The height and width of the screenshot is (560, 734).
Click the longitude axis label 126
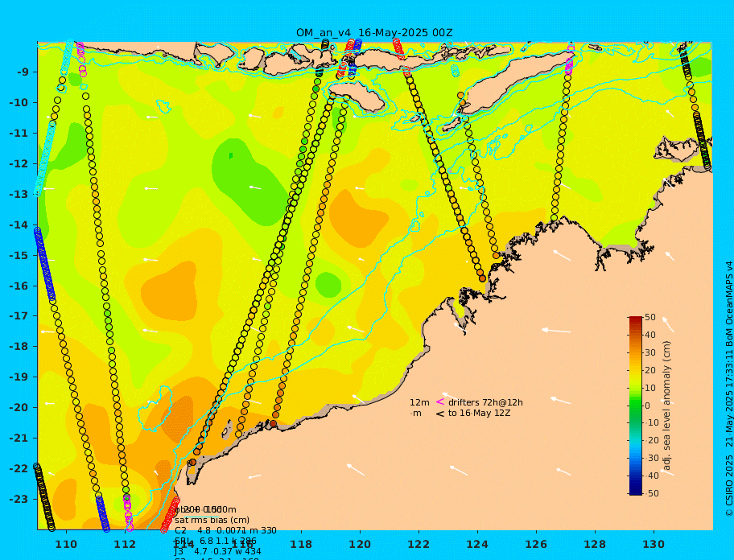(536, 545)
